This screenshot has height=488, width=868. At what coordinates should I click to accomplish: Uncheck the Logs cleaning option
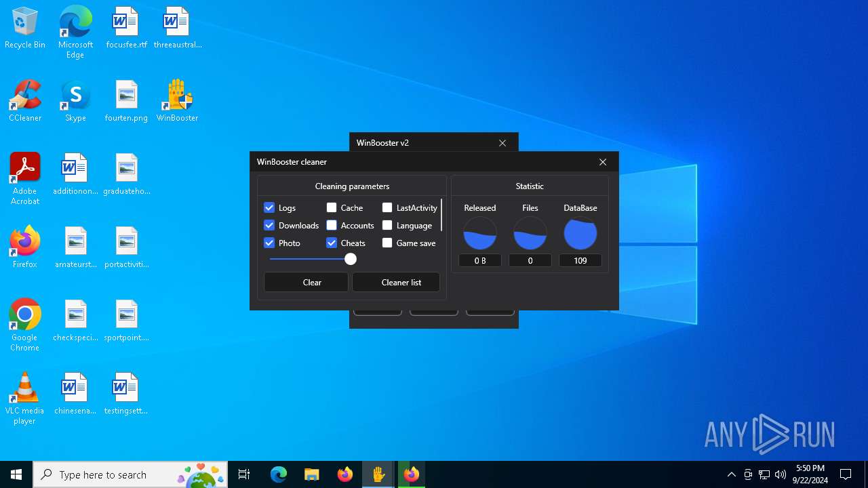[x=269, y=207]
